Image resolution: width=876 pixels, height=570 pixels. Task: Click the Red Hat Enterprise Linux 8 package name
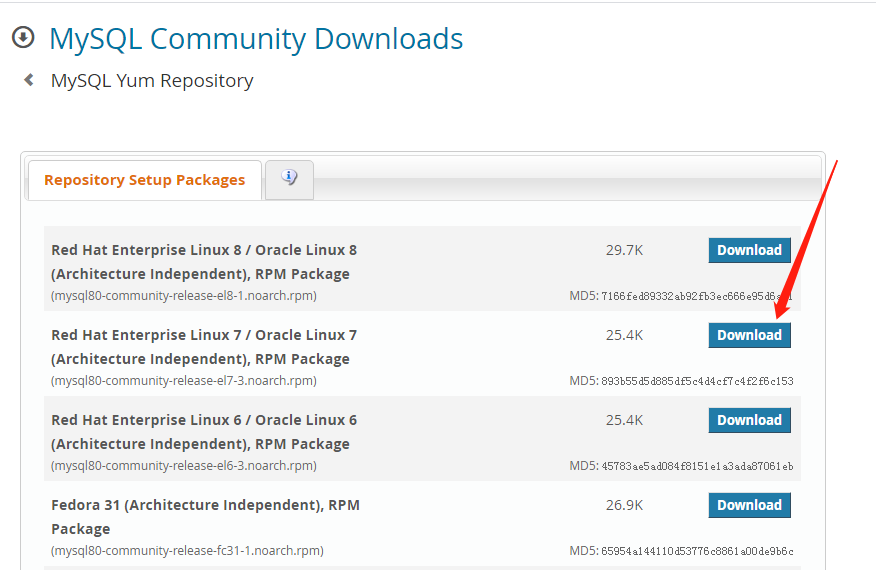pos(204,261)
